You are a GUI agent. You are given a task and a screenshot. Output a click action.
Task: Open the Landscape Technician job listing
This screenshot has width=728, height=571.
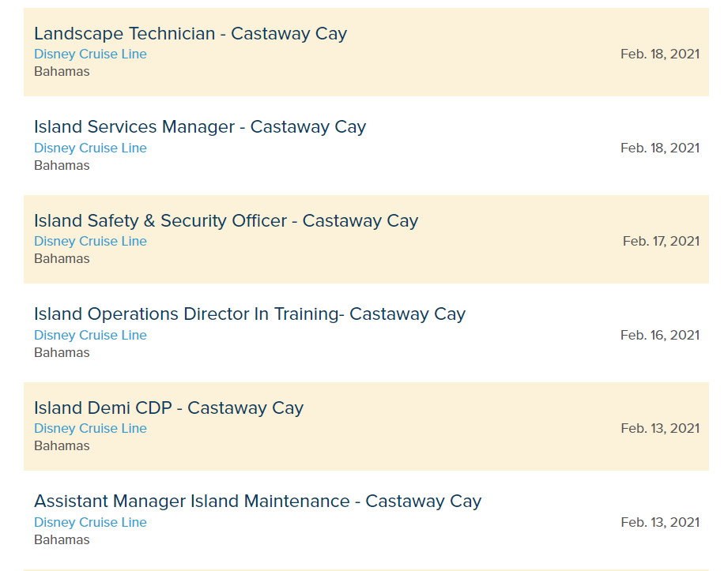pos(190,33)
